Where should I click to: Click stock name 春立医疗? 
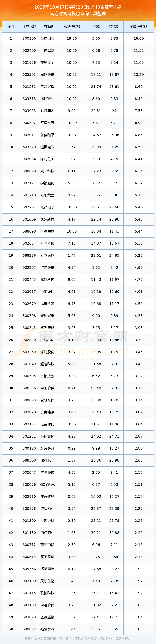coord(47,255)
